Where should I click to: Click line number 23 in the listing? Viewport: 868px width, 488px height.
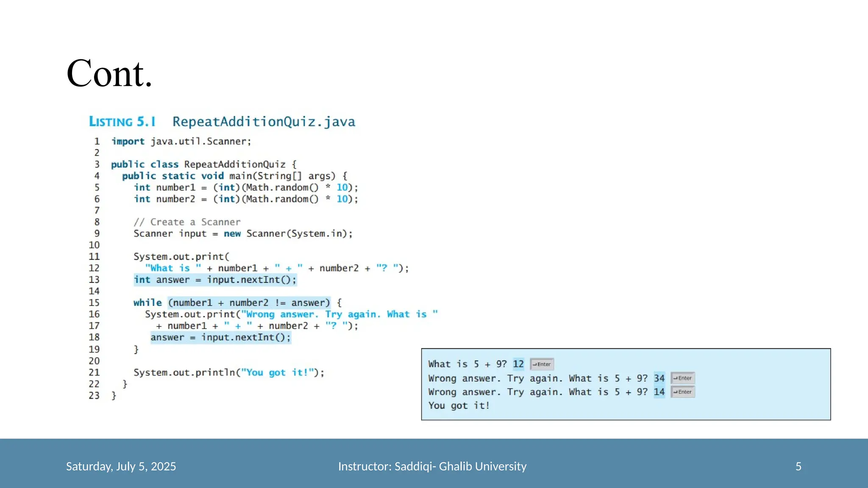click(x=94, y=396)
